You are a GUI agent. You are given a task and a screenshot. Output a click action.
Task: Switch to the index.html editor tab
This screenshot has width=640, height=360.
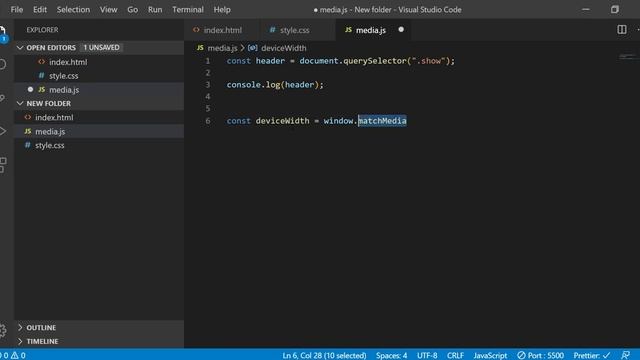[222, 30]
